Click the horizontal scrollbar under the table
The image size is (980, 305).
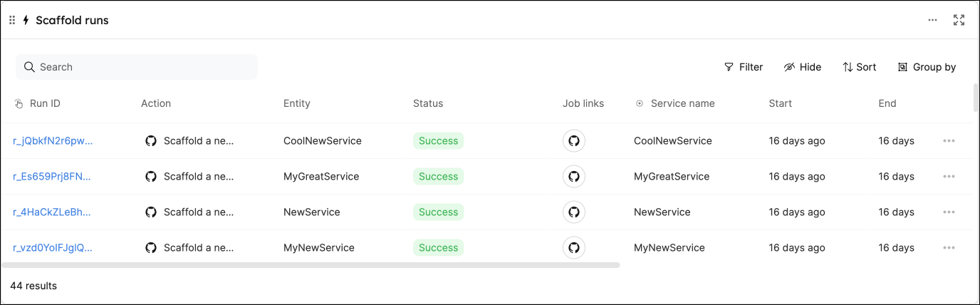point(311,265)
